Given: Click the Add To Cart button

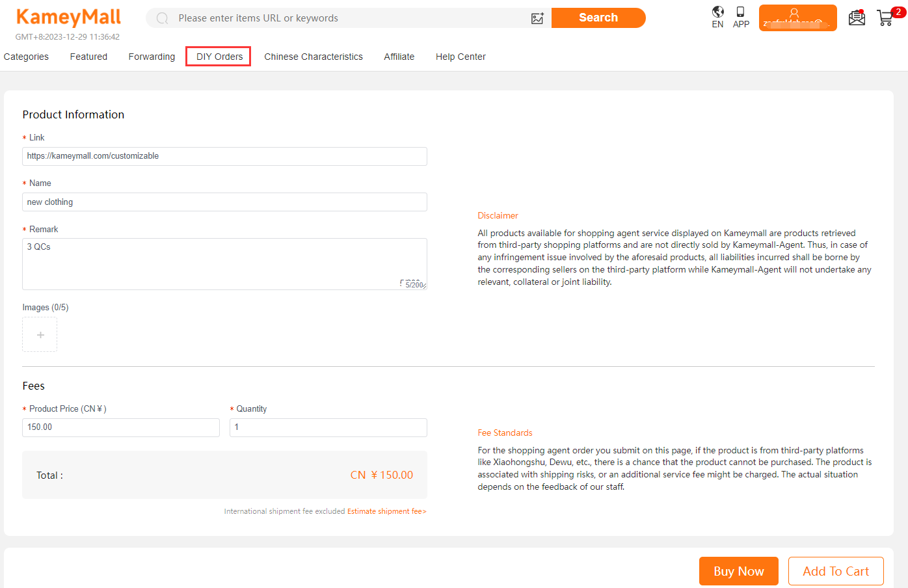Looking at the screenshot, I should [836, 571].
